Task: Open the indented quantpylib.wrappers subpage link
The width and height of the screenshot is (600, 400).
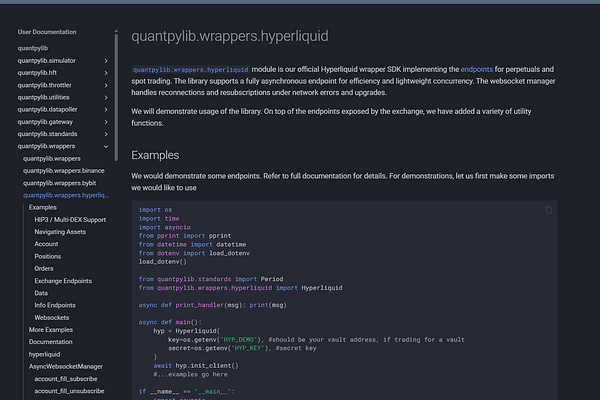Action: tap(52, 158)
